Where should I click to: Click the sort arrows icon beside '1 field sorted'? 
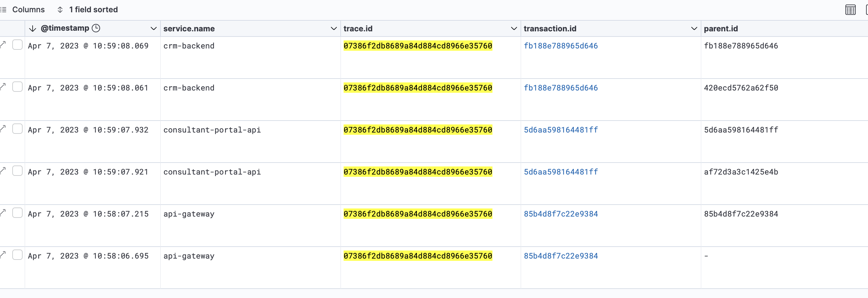60,10
